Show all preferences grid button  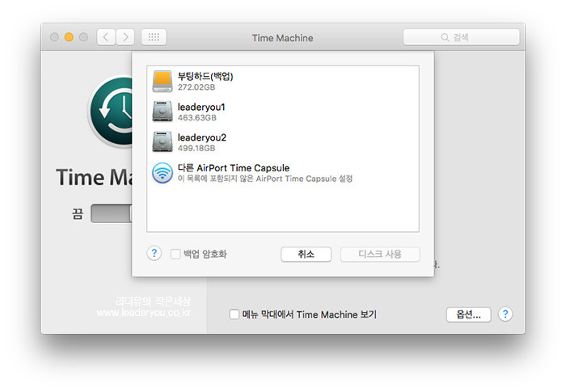[154, 37]
